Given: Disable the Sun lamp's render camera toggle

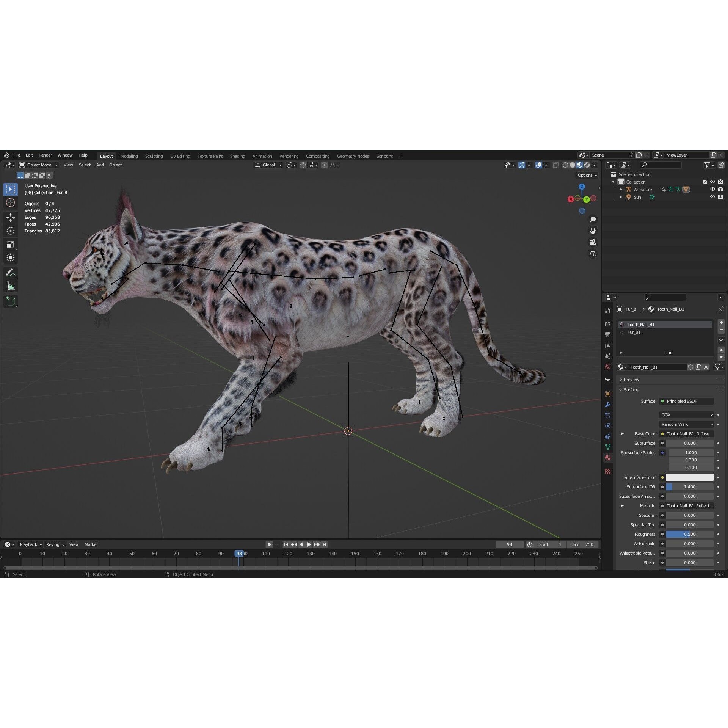Looking at the screenshot, I should coord(721,197).
